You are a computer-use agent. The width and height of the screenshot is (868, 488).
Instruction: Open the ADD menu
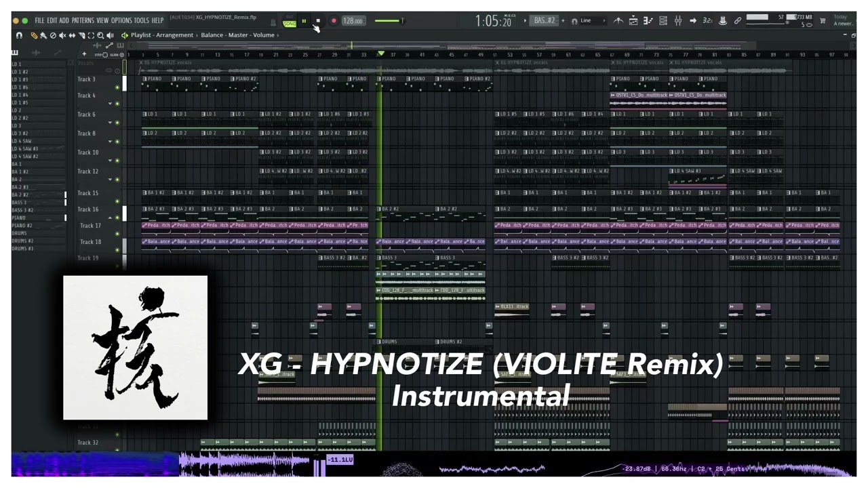click(x=64, y=20)
